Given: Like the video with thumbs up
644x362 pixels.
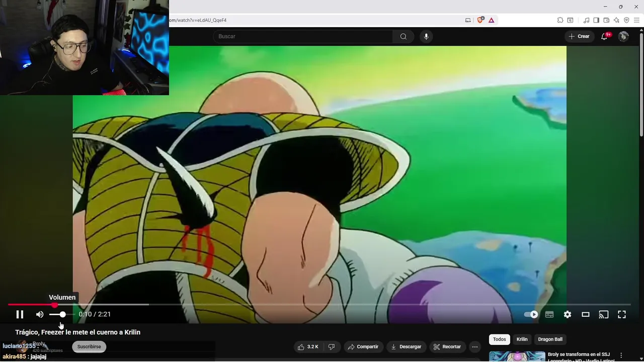Looking at the screenshot, I should click(x=307, y=346).
